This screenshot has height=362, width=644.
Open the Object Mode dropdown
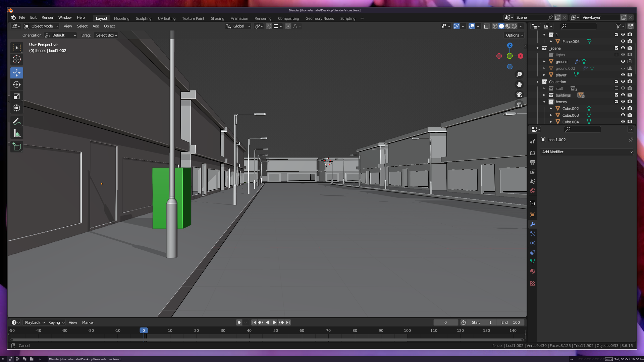point(42,26)
